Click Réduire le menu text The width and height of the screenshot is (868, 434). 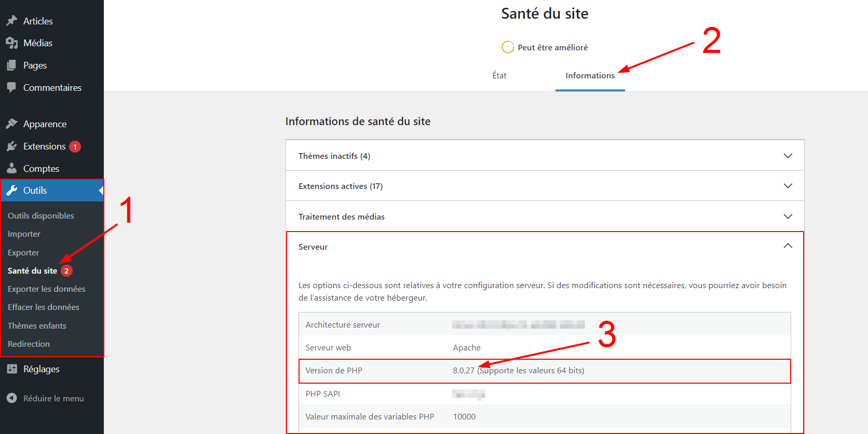(x=53, y=399)
